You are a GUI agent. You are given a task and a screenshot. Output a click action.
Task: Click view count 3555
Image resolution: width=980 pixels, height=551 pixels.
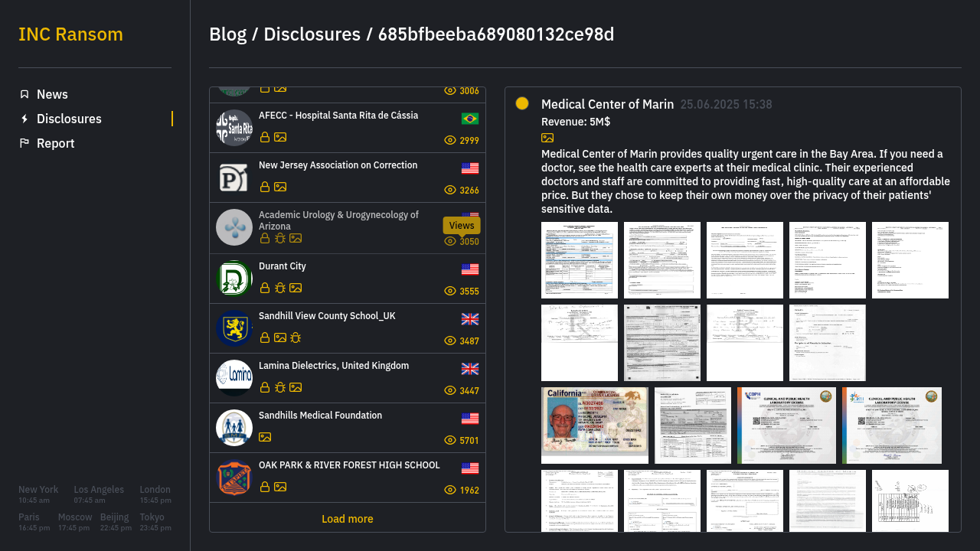pyautogui.click(x=469, y=292)
